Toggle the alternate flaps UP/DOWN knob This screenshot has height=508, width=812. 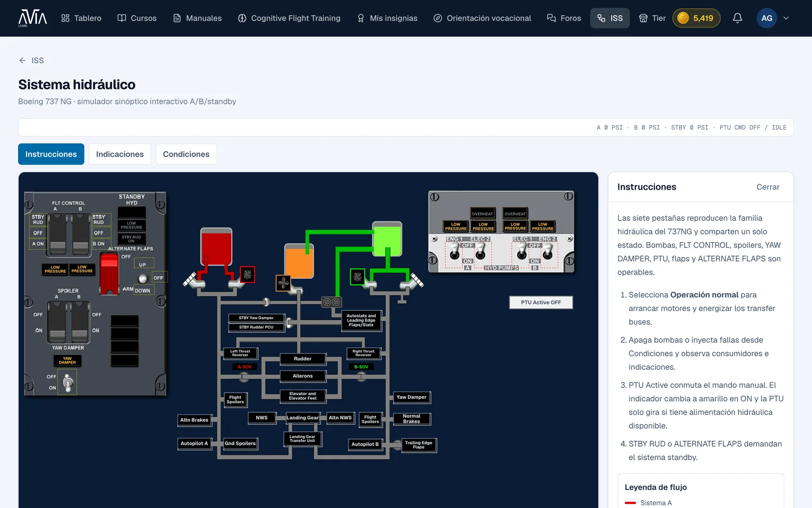pyautogui.click(x=143, y=278)
